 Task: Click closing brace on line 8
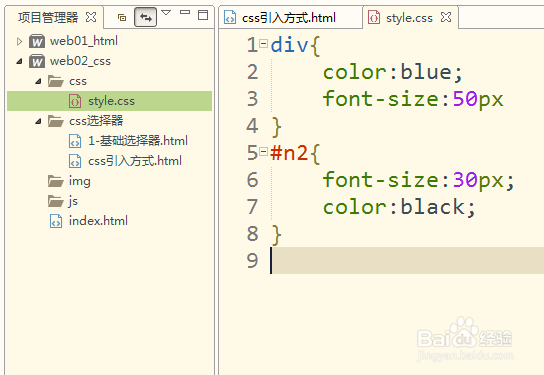pos(277,235)
